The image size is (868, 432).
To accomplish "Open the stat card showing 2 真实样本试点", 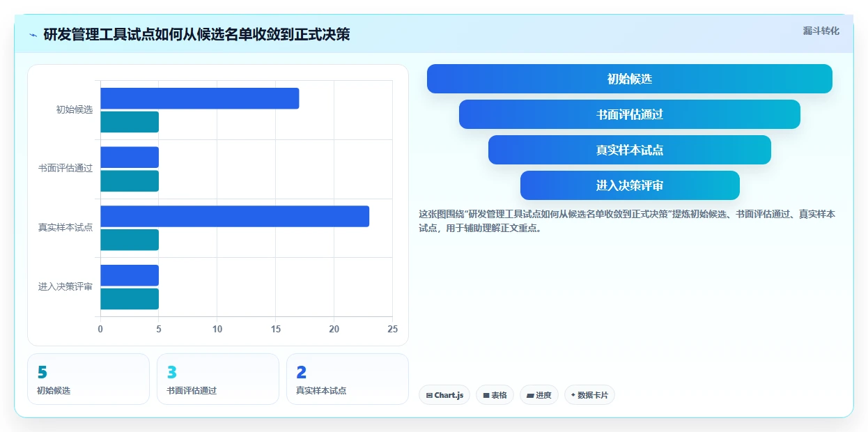I will tap(348, 379).
